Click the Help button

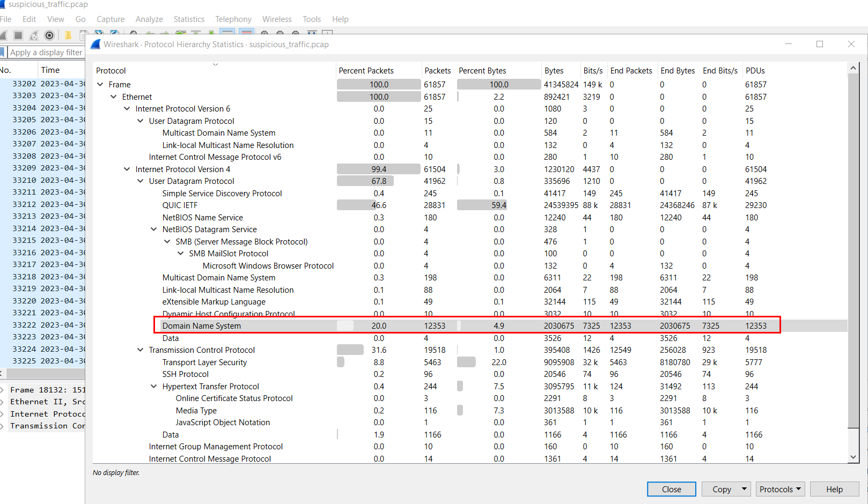(834, 489)
